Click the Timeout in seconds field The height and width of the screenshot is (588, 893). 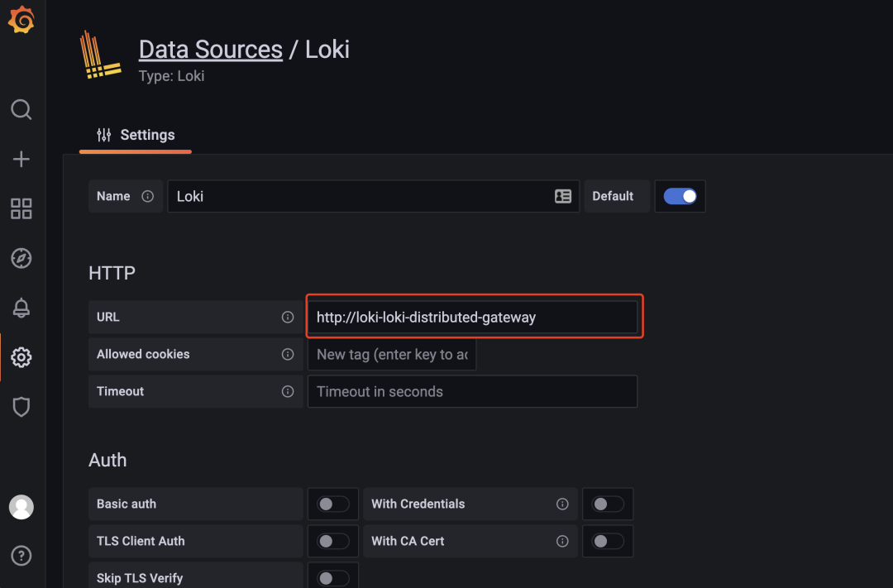pos(473,391)
